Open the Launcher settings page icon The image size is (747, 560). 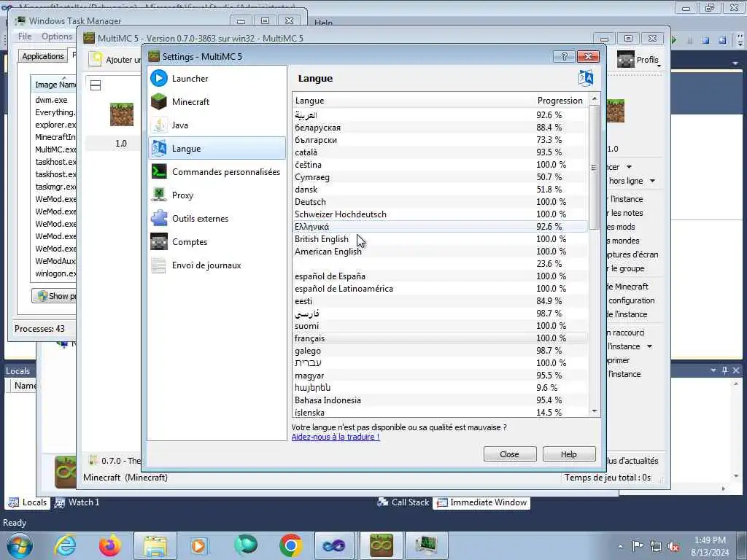click(158, 78)
